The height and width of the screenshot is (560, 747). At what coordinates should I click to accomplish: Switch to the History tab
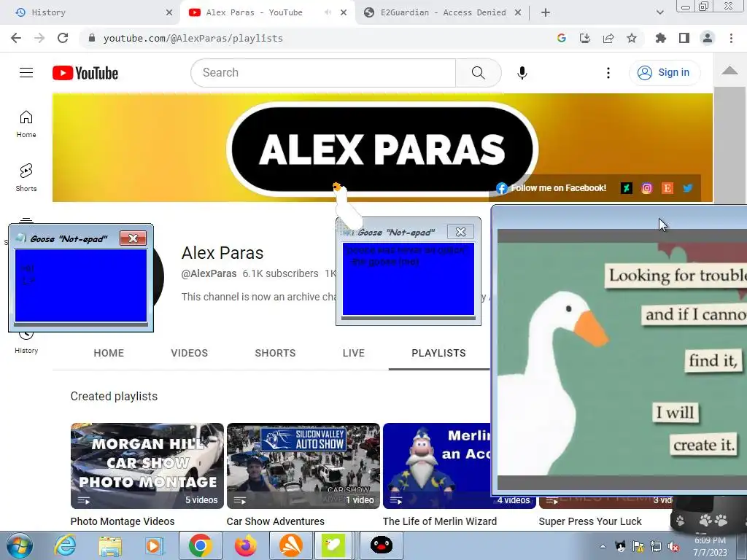pos(90,12)
